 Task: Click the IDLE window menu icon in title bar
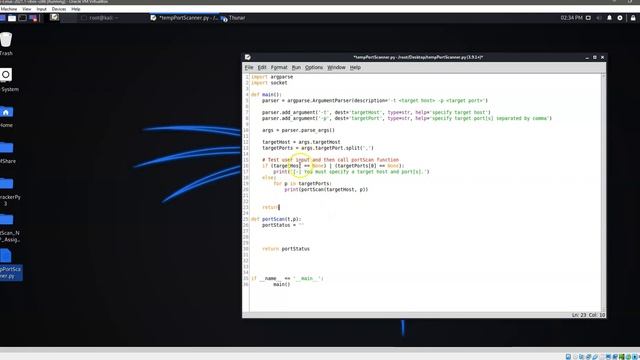coord(248,57)
